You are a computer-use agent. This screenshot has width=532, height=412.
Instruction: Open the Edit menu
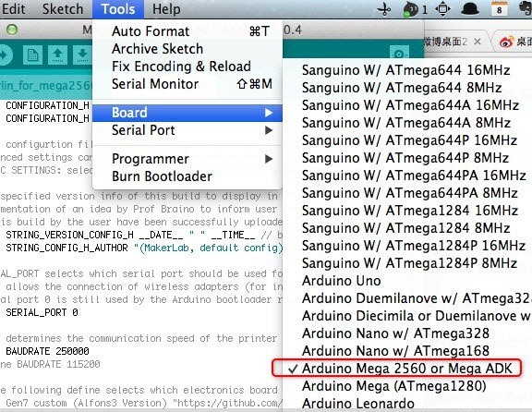click(x=14, y=9)
